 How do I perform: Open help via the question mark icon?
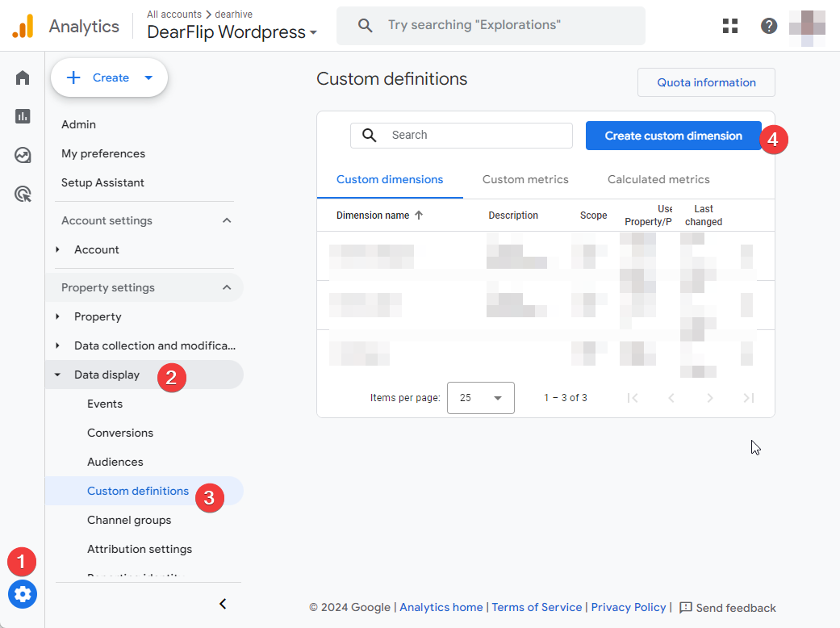click(x=769, y=25)
